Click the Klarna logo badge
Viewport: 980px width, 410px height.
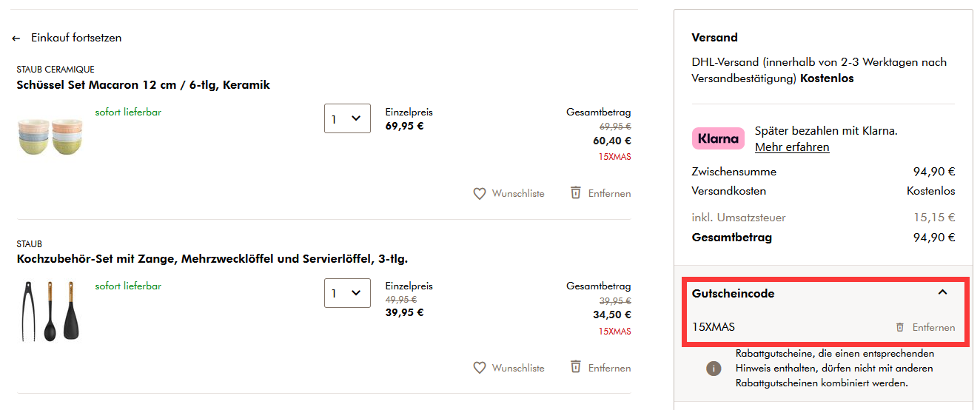click(718, 138)
